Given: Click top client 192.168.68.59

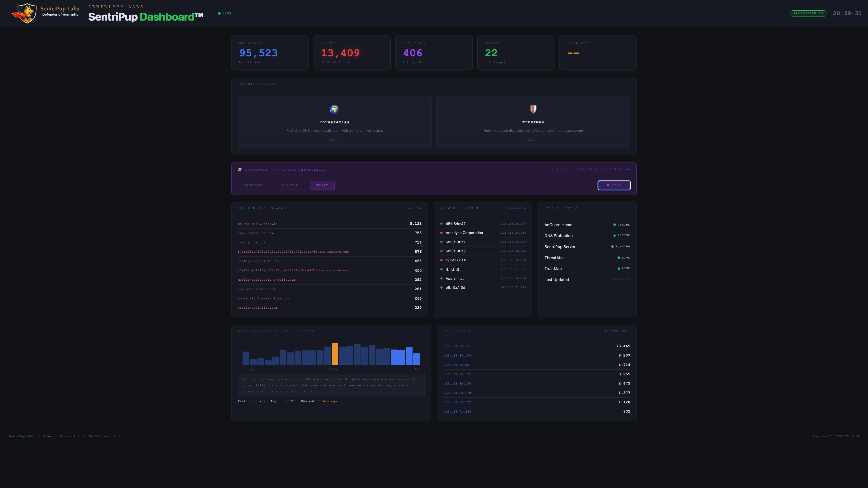Looking at the screenshot, I should pyautogui.click(x=456, y=346).
